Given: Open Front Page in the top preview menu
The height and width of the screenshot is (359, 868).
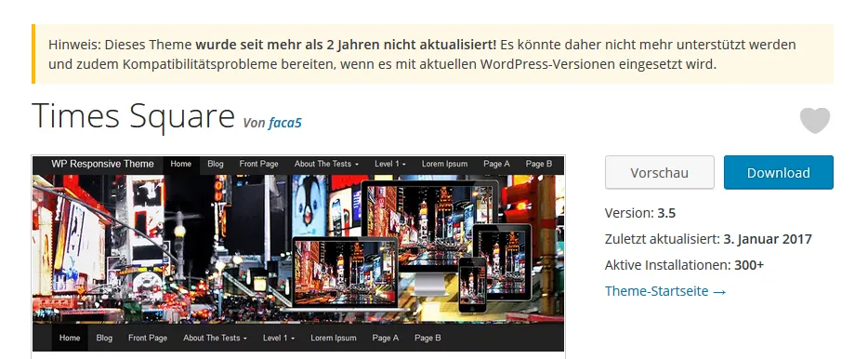Looking at the screenshot, I should 258,164.
